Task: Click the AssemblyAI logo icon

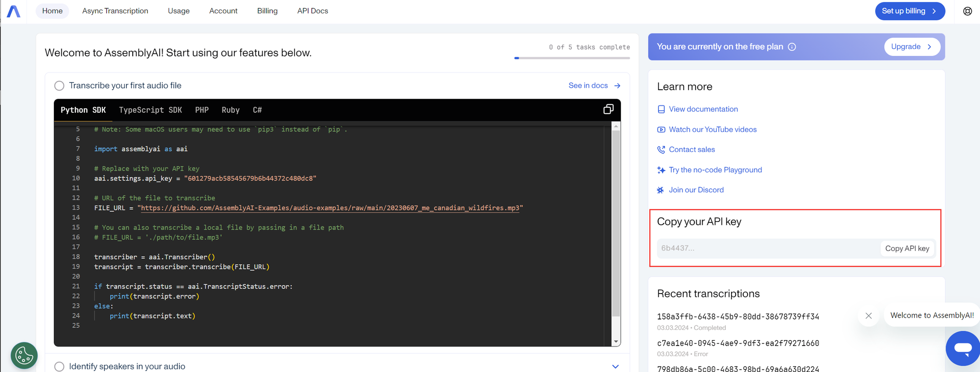Action: click(14, 11)
